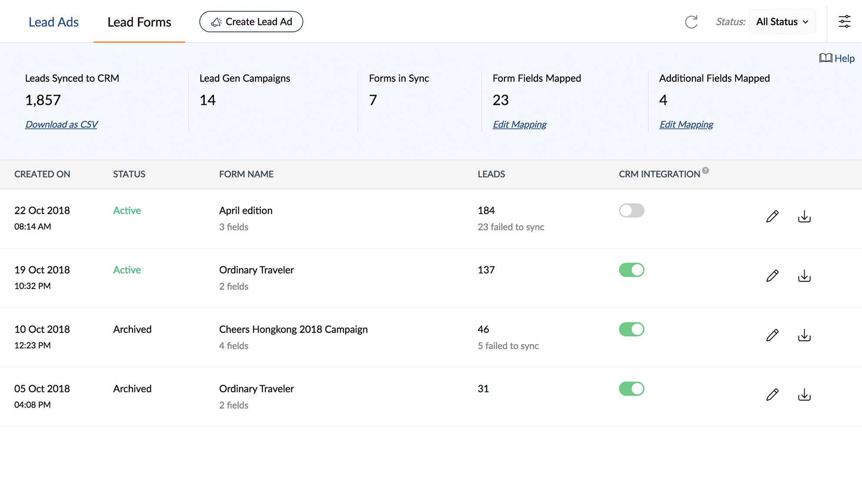Image resolution: width=862 pixels, height=504 pixels.
Task: Turn off CRM integration for Cheers Hongkong
Action: [632, 329]
